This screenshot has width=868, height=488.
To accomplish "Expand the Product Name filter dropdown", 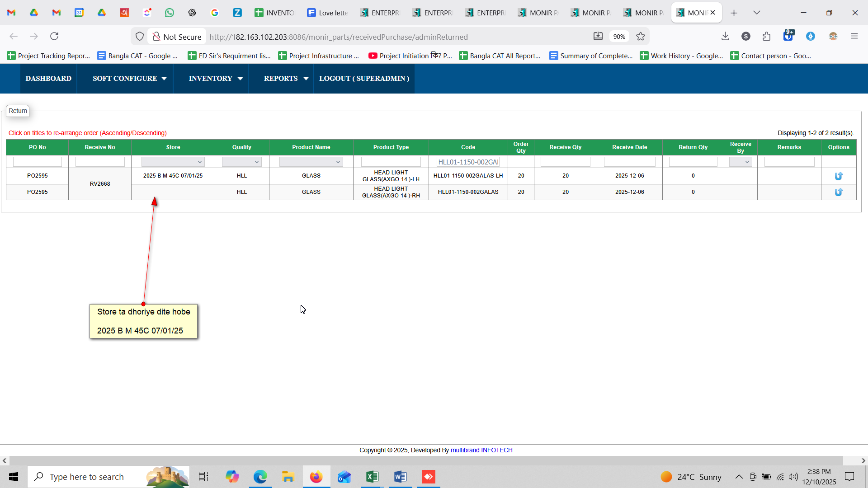I will pos(311,162).
